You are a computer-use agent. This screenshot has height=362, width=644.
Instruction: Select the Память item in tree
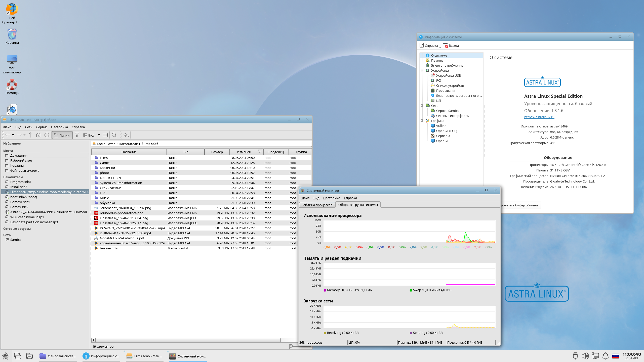[x=437, y=60]
